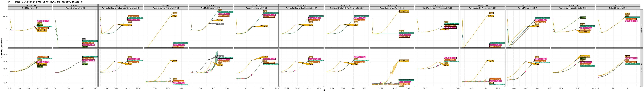
Task: Select the "Test: DT[,.SD] improved in #4501" header
Action: tap(211, 8)
